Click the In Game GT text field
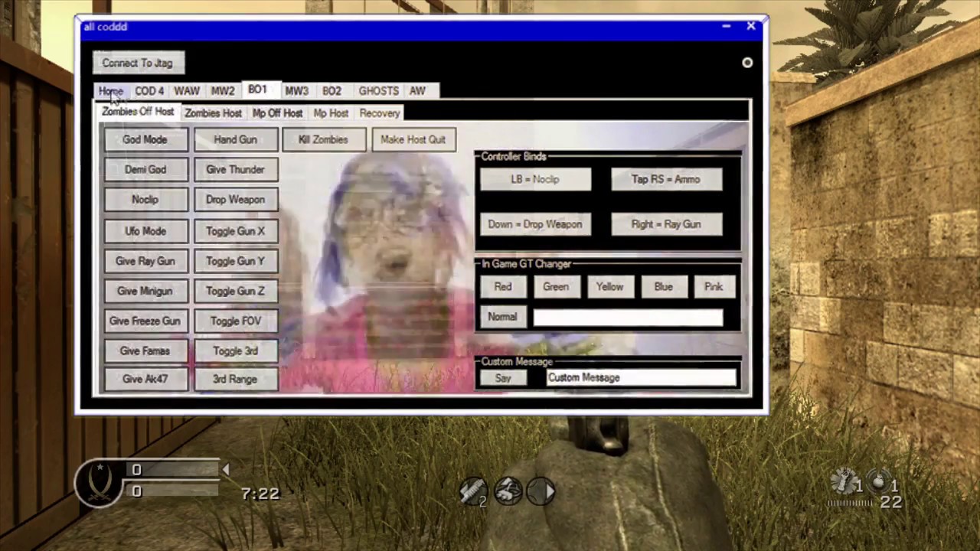Screen dimensions: 980x551 tap(628, 317)
